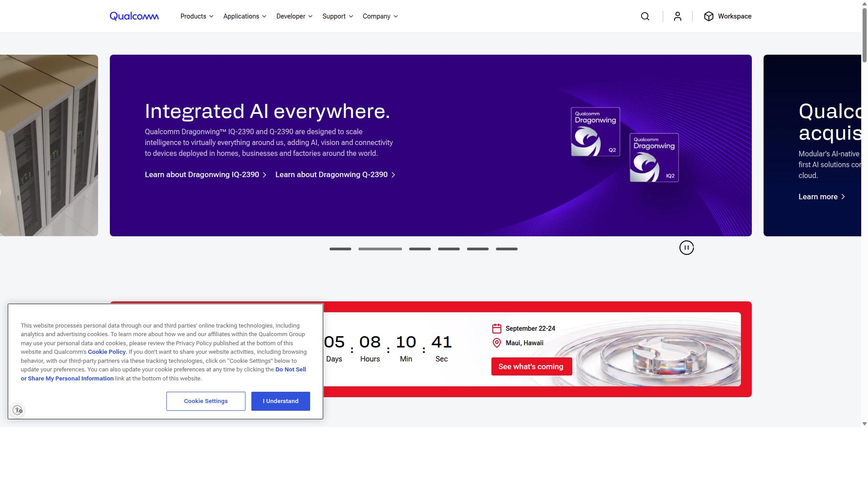The height and width of the screenshot is (488, 868).
Task: Go to fourth carousel slide indicator
Action: tap(449, 249)
